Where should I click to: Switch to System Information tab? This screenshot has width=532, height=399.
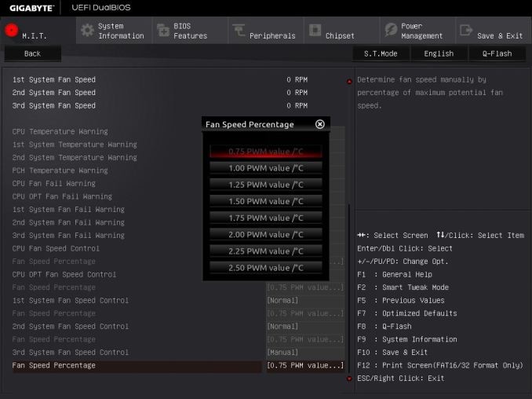coord(114,31)
